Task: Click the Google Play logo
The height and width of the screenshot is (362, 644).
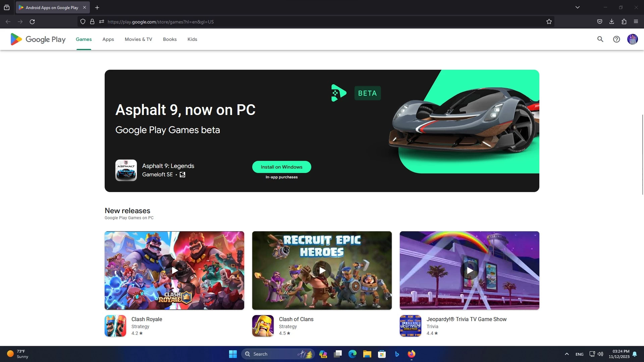Action: (38, 39)
